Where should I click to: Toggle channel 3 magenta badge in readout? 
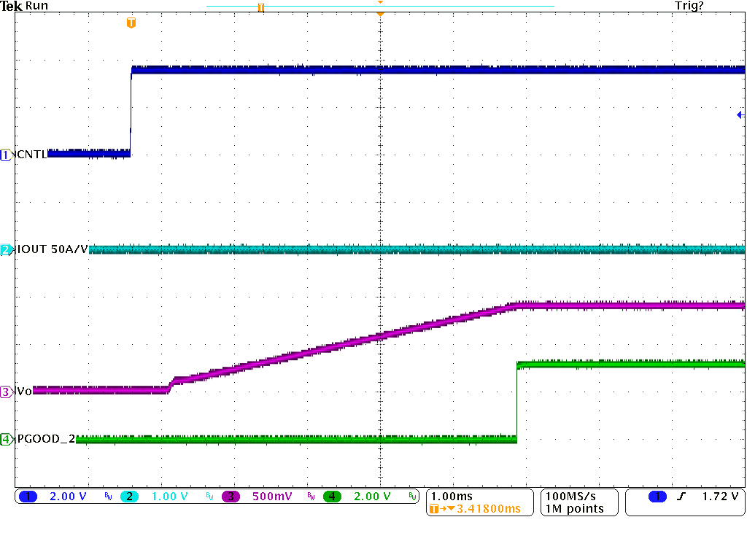231,497
